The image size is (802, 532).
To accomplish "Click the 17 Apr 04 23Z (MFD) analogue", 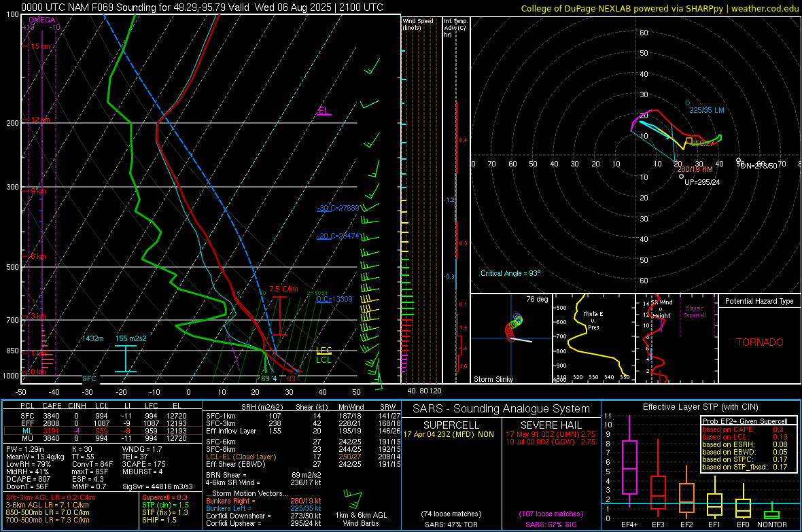I will click(449, 434).
